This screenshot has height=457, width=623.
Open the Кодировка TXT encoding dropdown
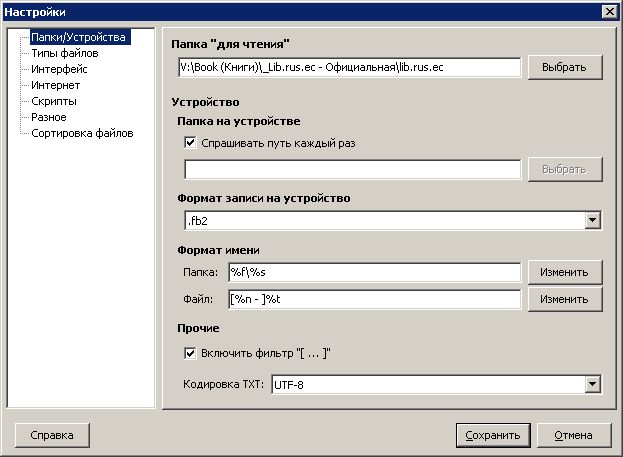pos(592,384)
